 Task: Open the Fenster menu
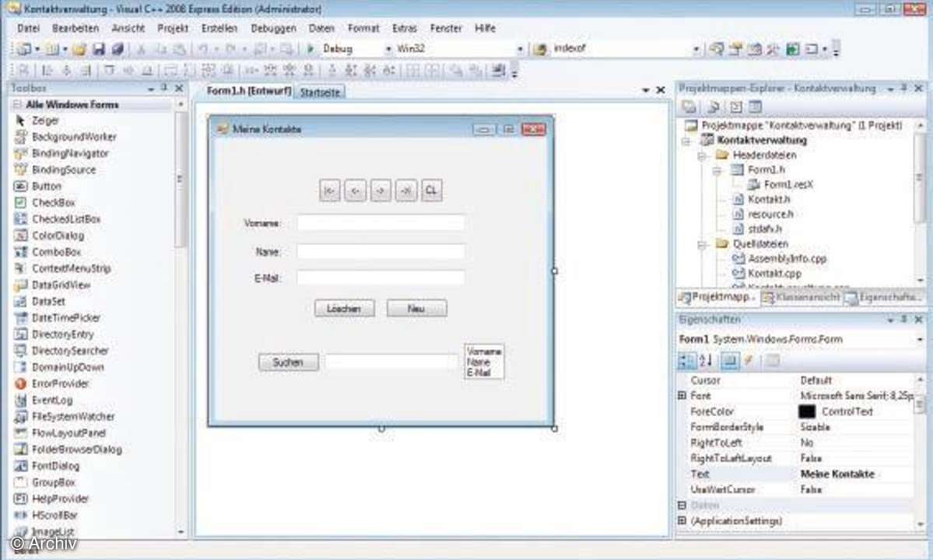(447, 28)
